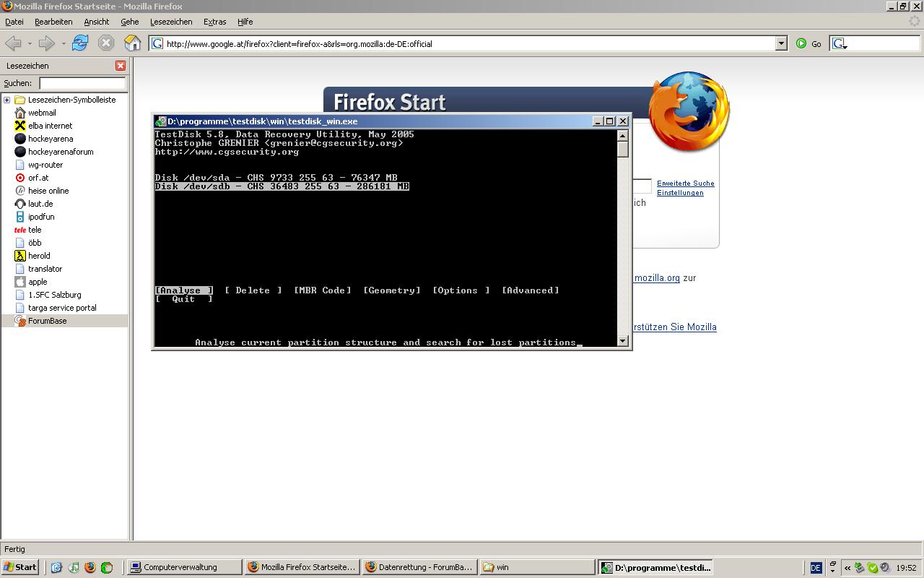
Task: Select Geometry option in TestDisk
Action: pyautogui.click(x=392, y=290)
